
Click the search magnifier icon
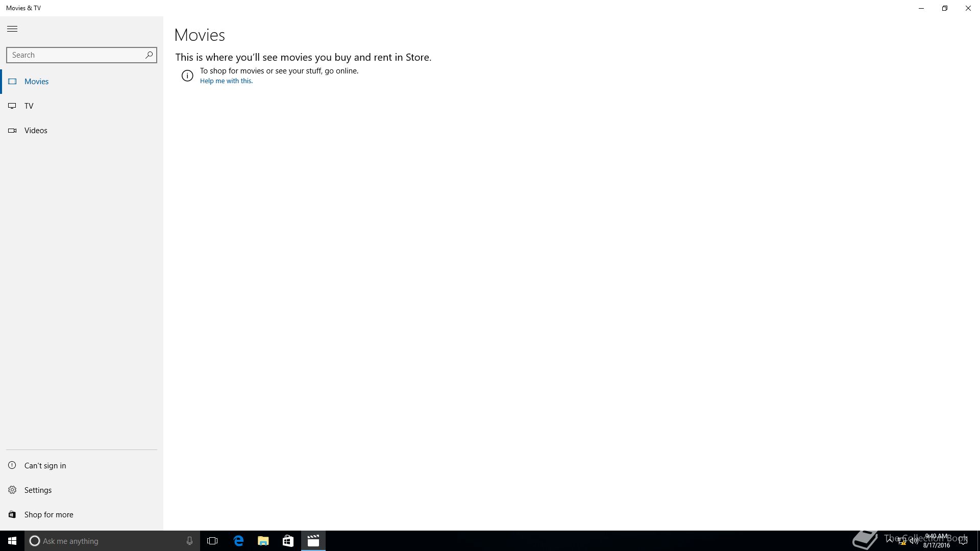coord(149,55)
